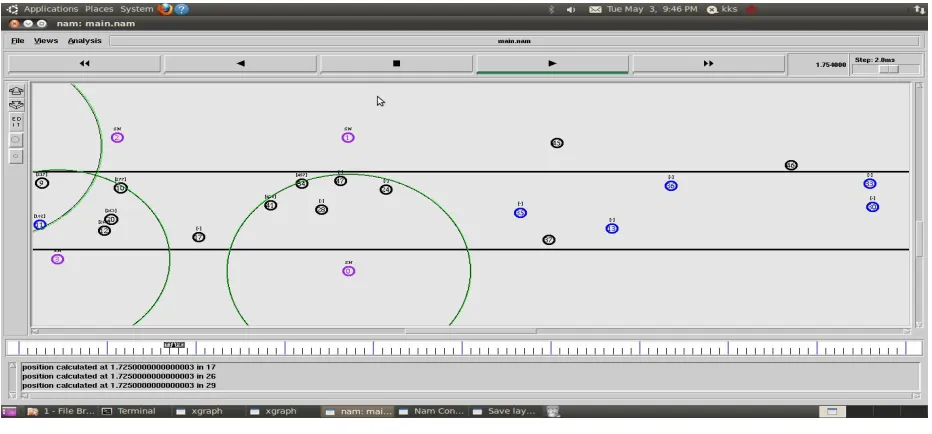Open the clock showing Tue May 3, 9:46 PM
The width and height of the screenshot is (932, 434).
[652, 9]
